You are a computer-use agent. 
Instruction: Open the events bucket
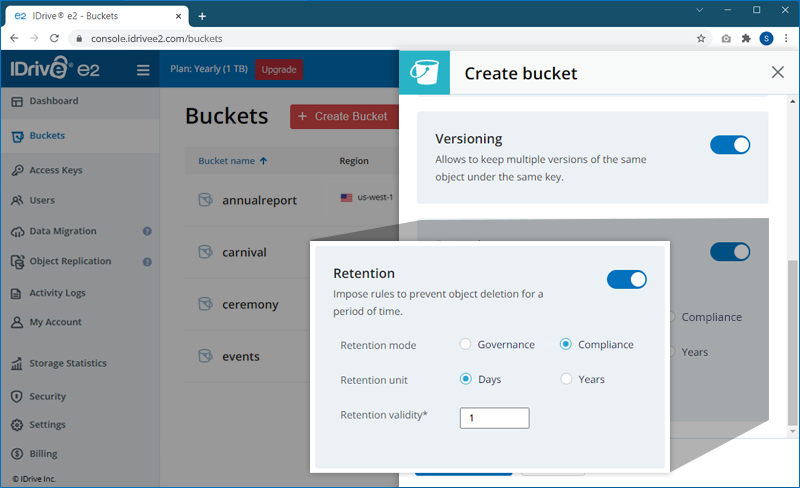241,356
